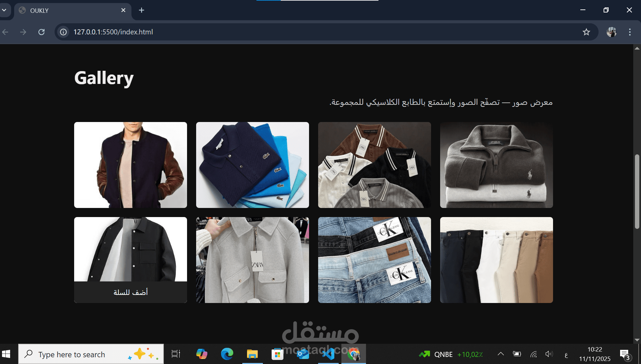Open the Chrome three-dot menu
The image size is (641, 364).
pyautogui.click(x=630, y=32)
